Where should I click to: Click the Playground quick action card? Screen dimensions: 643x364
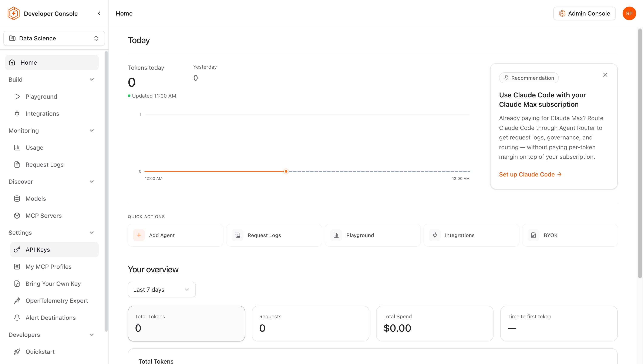(x=373, y=235)
